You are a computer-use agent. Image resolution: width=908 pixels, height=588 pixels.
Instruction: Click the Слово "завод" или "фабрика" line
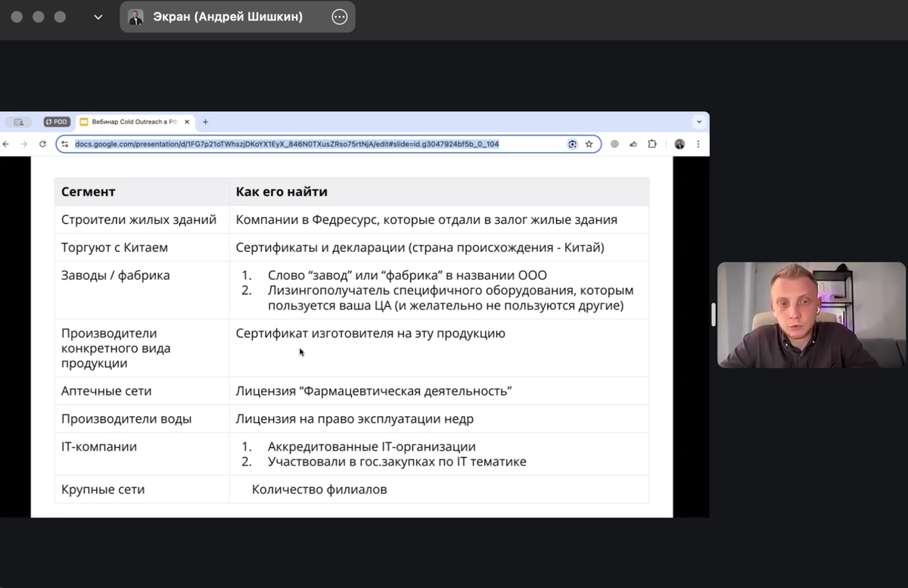click(407, 275)
